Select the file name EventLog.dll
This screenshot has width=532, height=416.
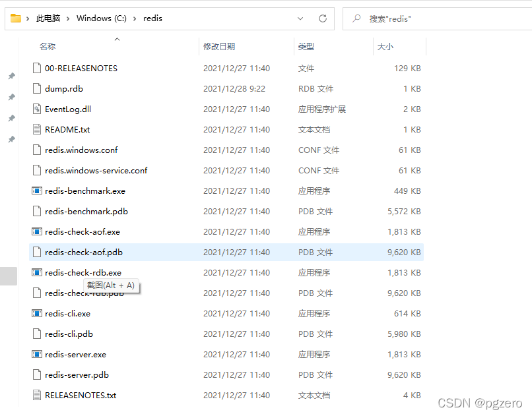(x=68, y=109)
